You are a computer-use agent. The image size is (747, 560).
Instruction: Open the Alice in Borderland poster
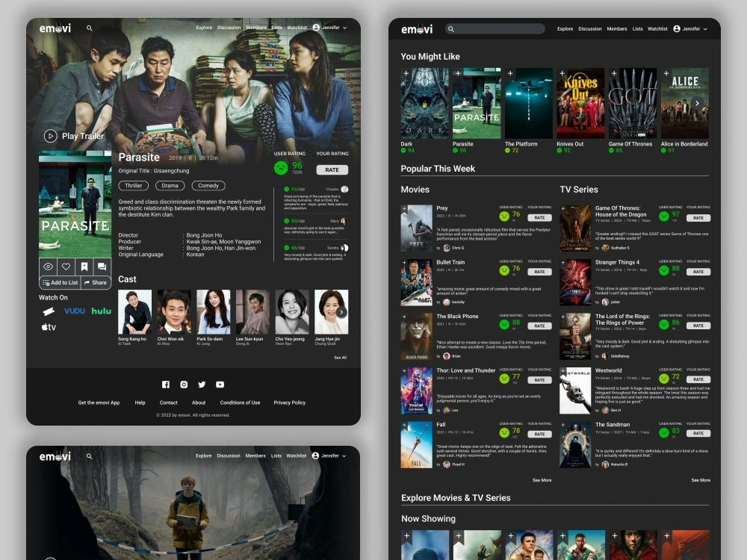click(684, 103)
